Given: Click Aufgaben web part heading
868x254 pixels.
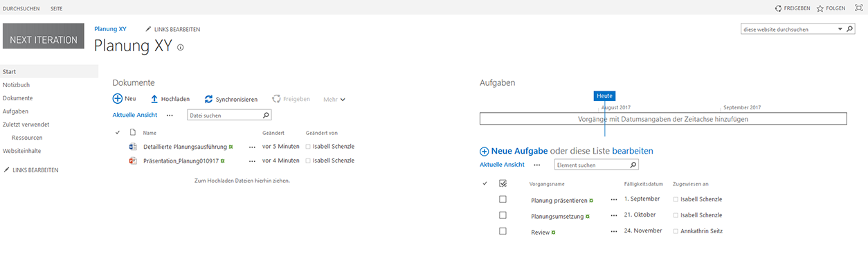Looking at the screenshot, I should point(497,82).
